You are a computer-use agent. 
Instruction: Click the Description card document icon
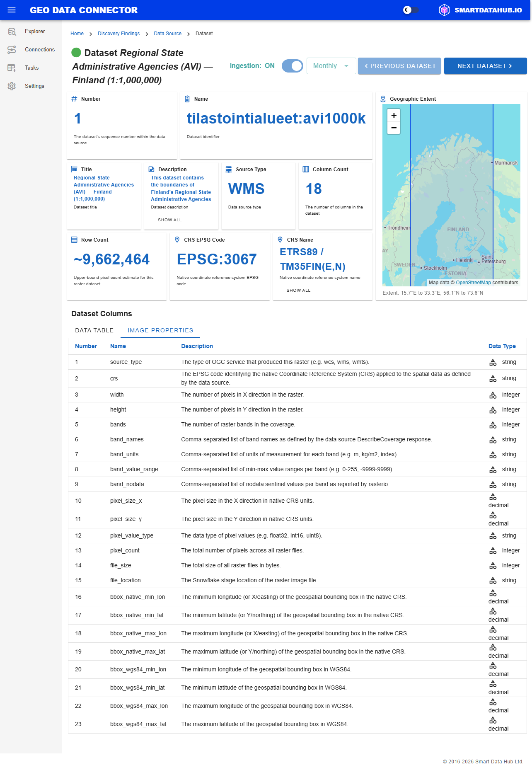(151, 169)
